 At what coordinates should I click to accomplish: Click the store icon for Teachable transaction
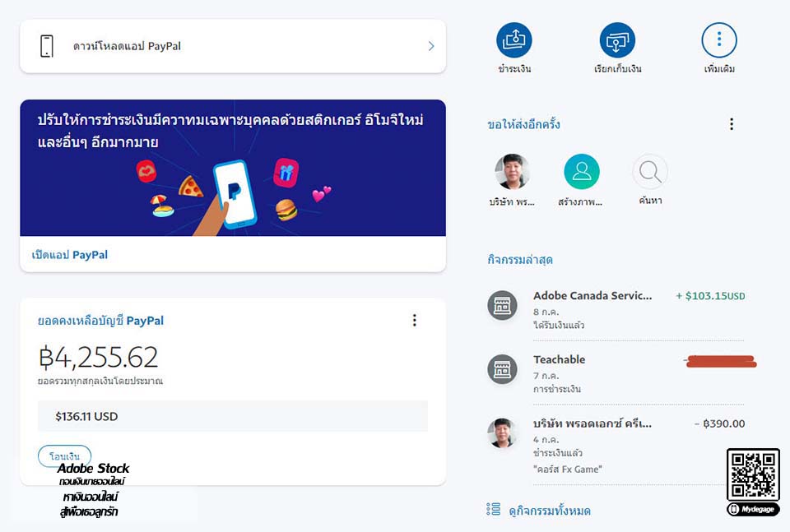click(502, 369)
